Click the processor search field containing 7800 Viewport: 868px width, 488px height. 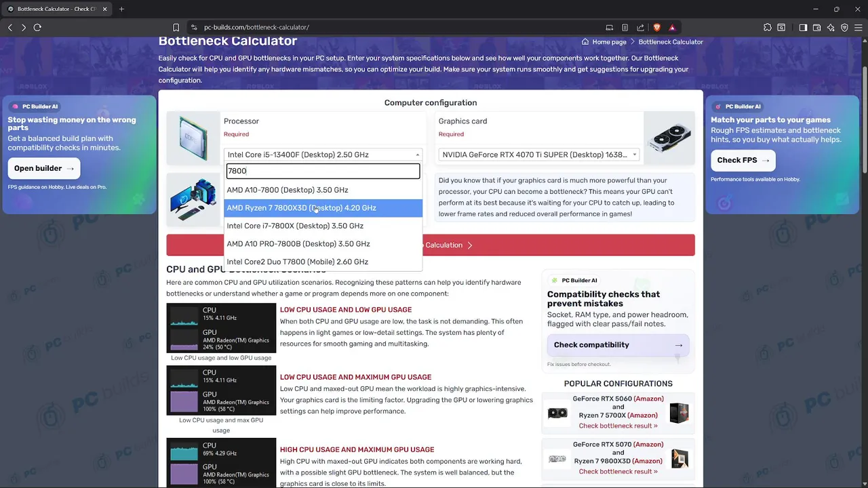click(323, 171)
